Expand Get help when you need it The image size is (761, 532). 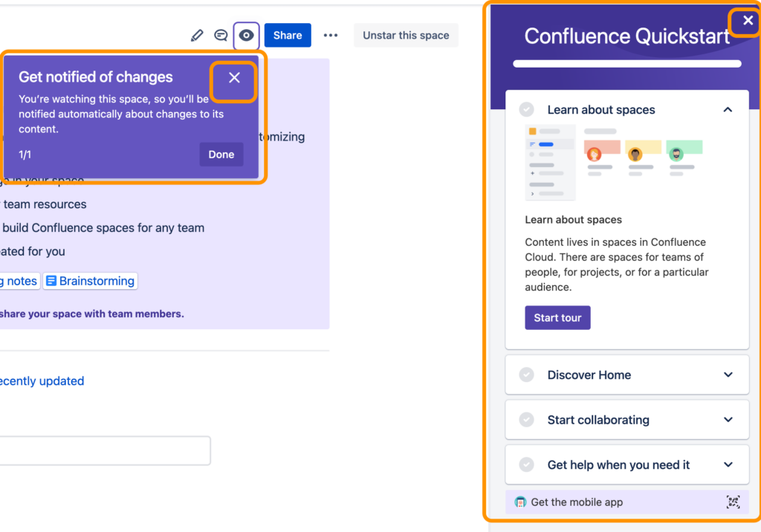point(728,465)
